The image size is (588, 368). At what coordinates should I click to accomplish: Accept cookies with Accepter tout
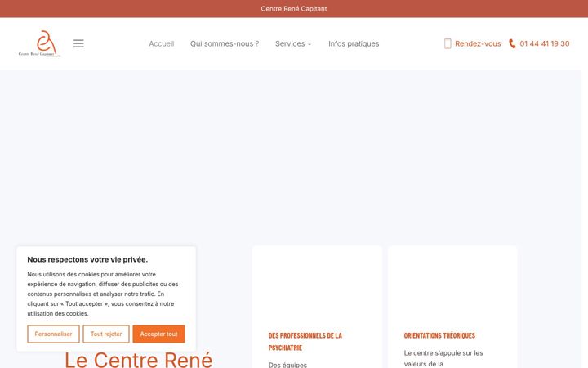point(158,334)
